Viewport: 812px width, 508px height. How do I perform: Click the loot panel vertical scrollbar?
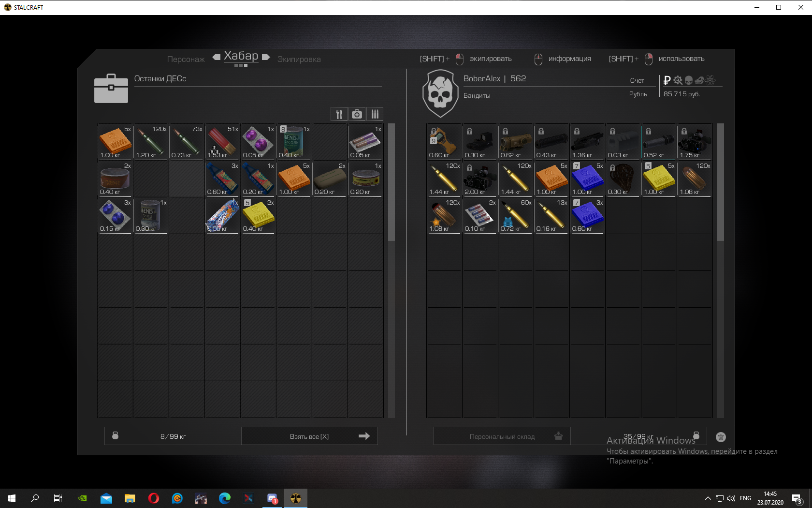tap(391, 182)
